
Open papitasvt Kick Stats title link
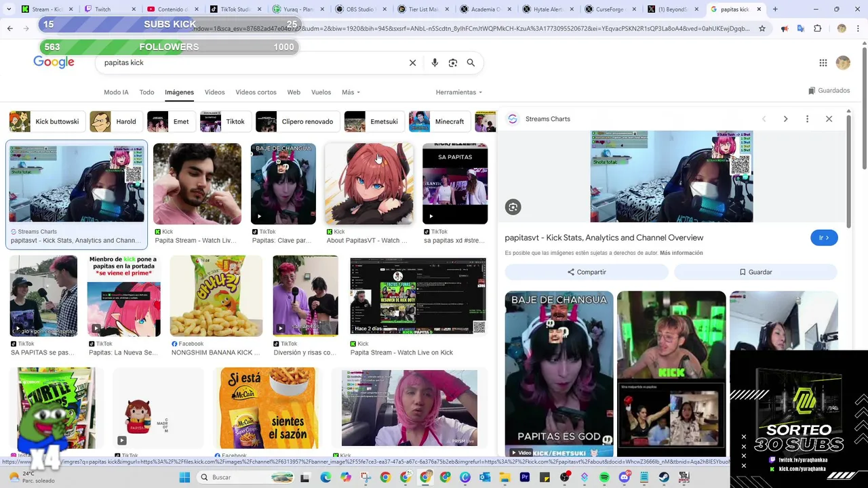pyautogui.click(x=604, y=238)
